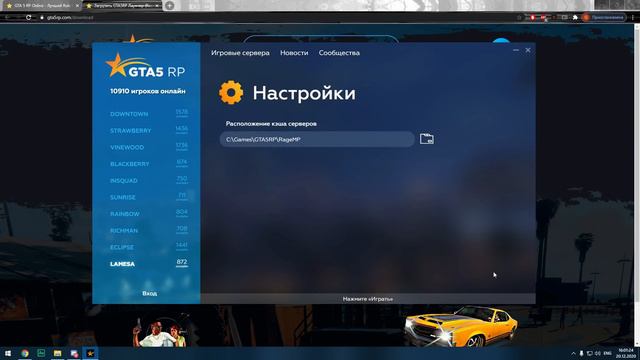Open the green monitor app in taskbar
The image size is (640, 360).
(x=41, y=353)
